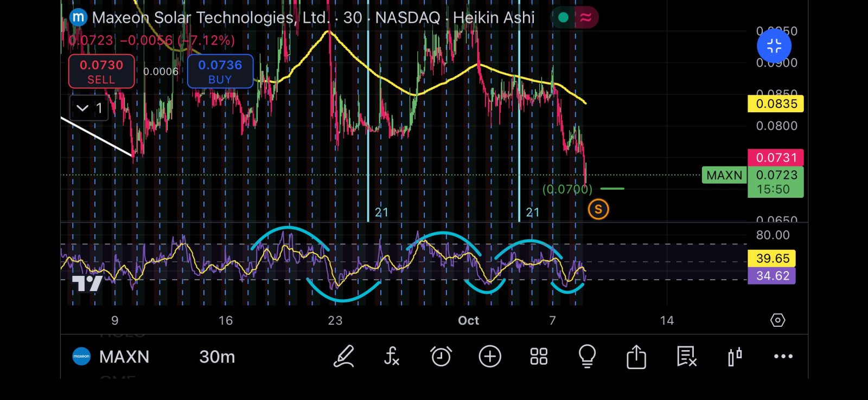Tap the 0.0736 BUY button

pyautogui.click(x=220, y=72)
